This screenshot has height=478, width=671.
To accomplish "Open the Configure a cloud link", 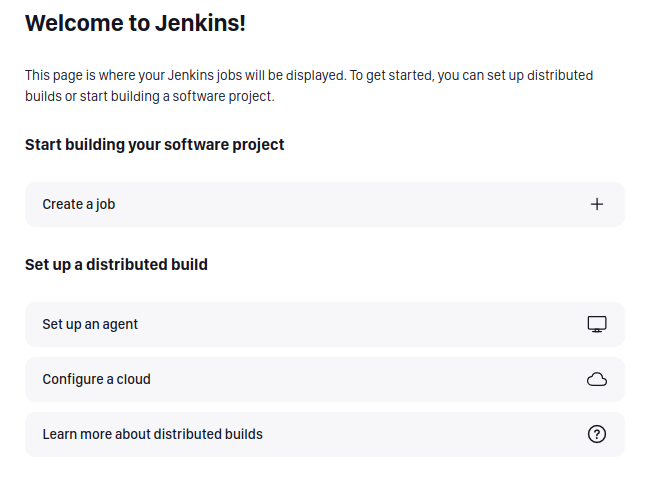I will (325, 379).
